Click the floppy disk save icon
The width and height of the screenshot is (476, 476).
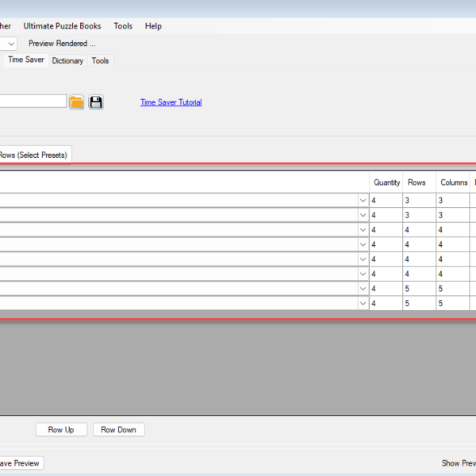96,102
